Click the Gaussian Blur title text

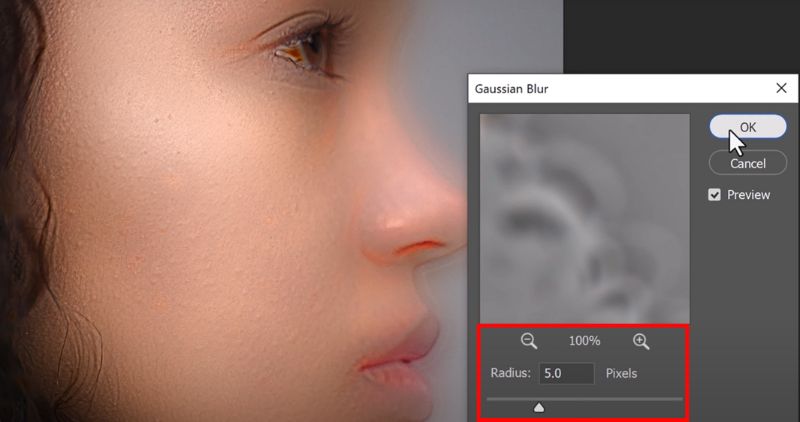click(512, 89)
